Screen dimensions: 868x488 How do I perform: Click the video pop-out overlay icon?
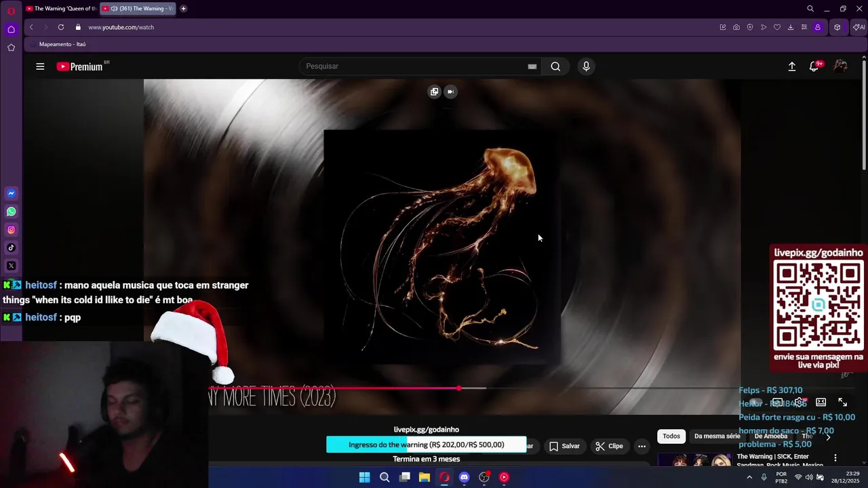[435, 91]
